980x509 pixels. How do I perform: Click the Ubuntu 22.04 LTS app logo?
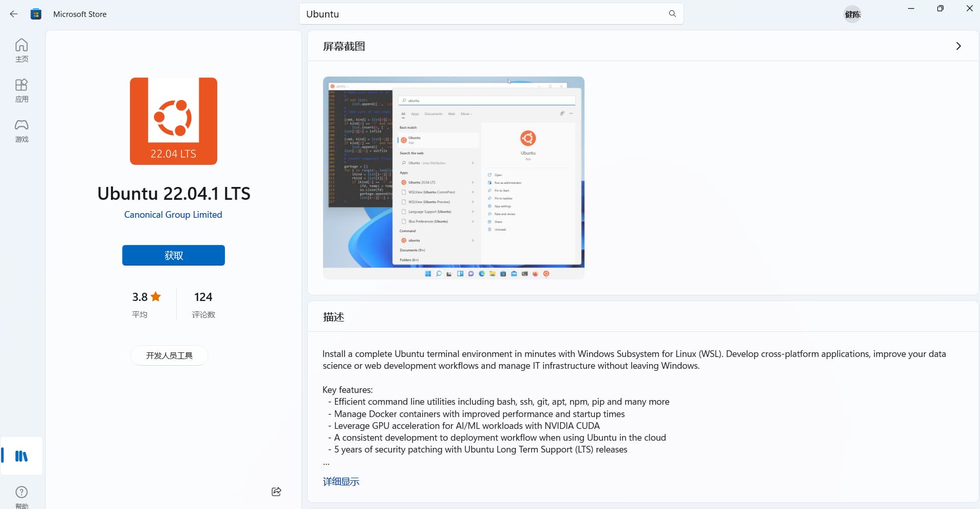pos(174,121)
